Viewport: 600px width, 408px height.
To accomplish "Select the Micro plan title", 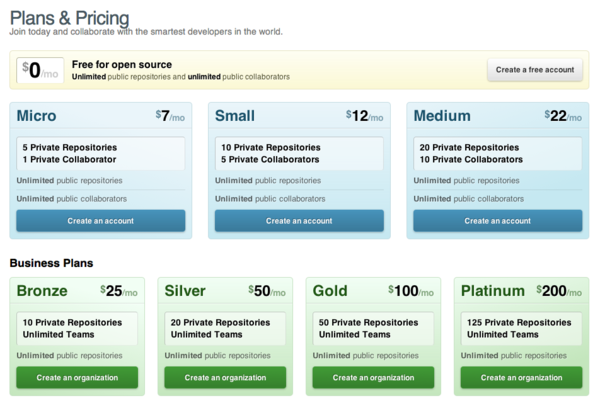I will (x=37, y=116).
